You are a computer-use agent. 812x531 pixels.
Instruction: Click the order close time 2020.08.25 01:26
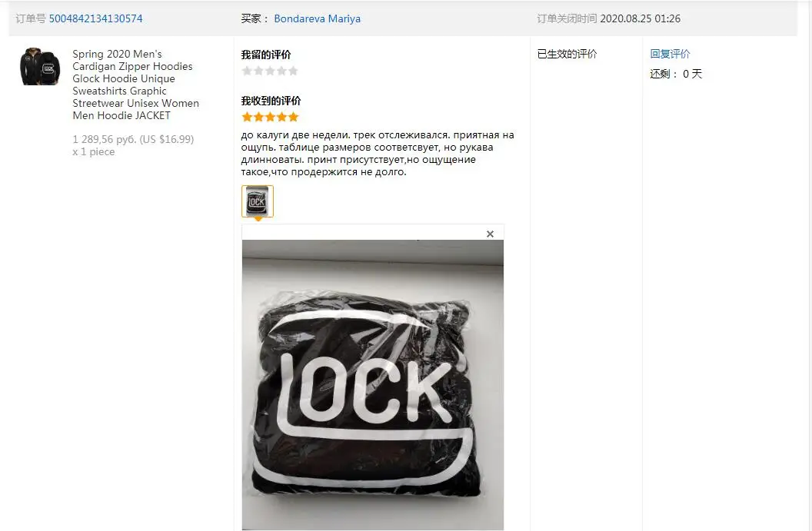[640, 18]
